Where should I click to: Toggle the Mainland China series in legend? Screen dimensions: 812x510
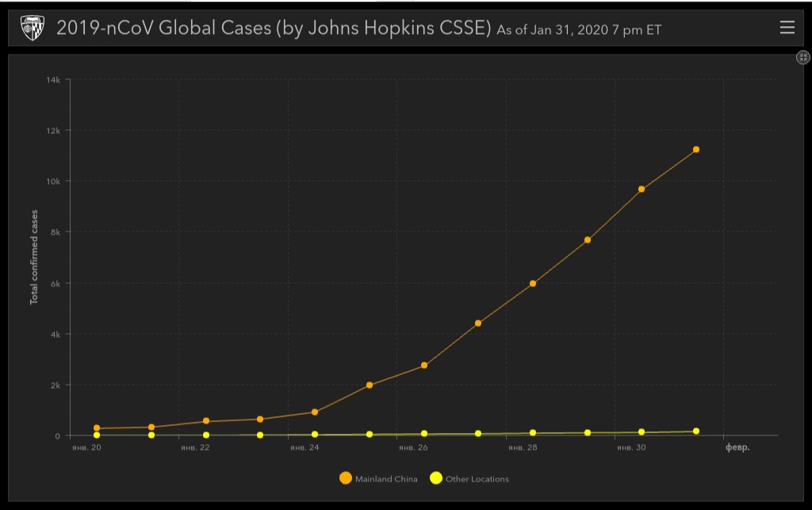click(x=378, y=478)
